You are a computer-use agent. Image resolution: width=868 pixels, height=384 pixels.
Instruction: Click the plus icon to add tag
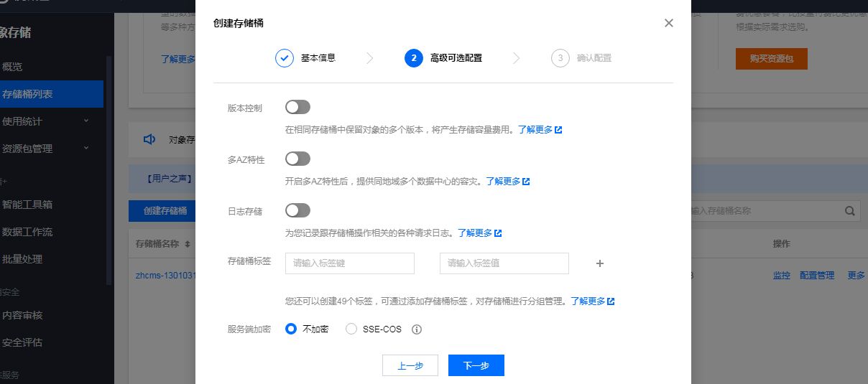point(600,263)
